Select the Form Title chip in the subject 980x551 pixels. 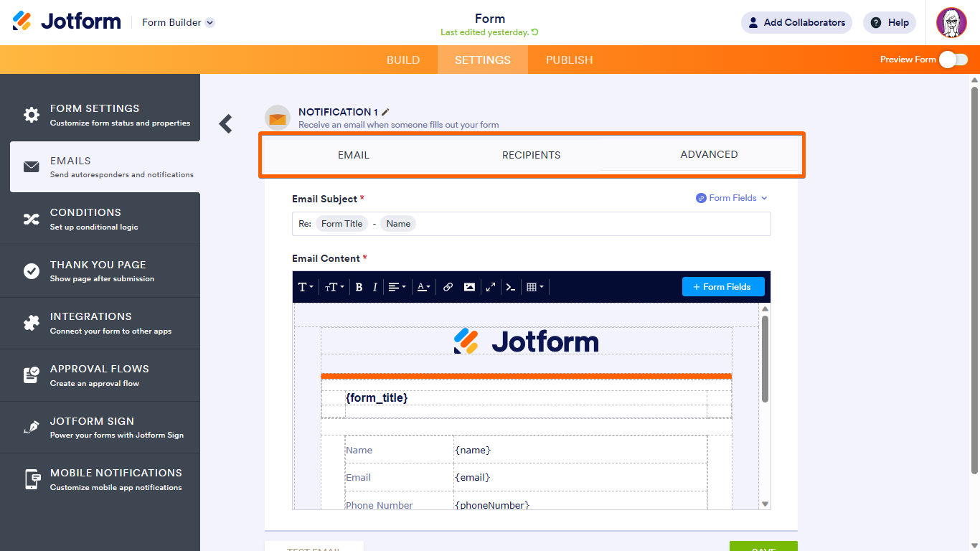(x=341, y=224)
